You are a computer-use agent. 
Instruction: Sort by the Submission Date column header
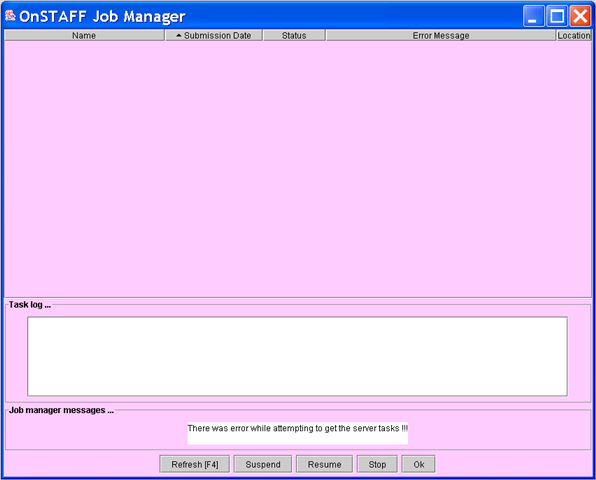pos(214,35)
